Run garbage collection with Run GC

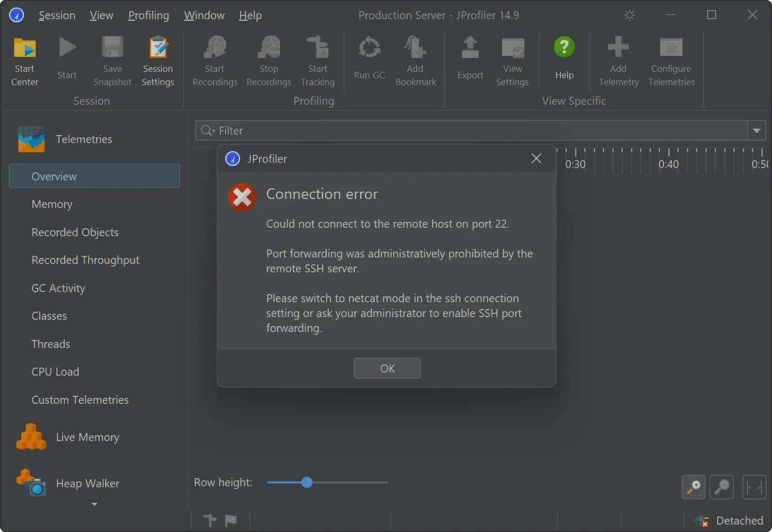pos(369,58)
